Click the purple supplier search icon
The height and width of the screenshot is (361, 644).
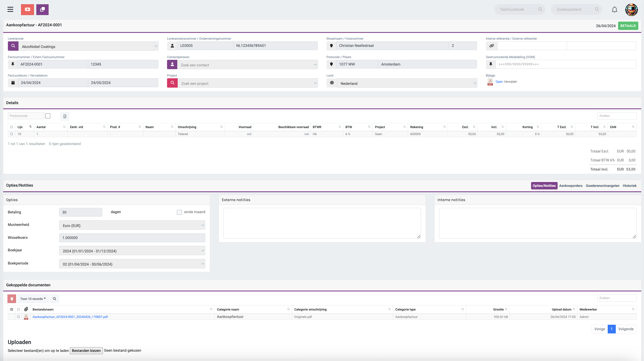(13, 46)
